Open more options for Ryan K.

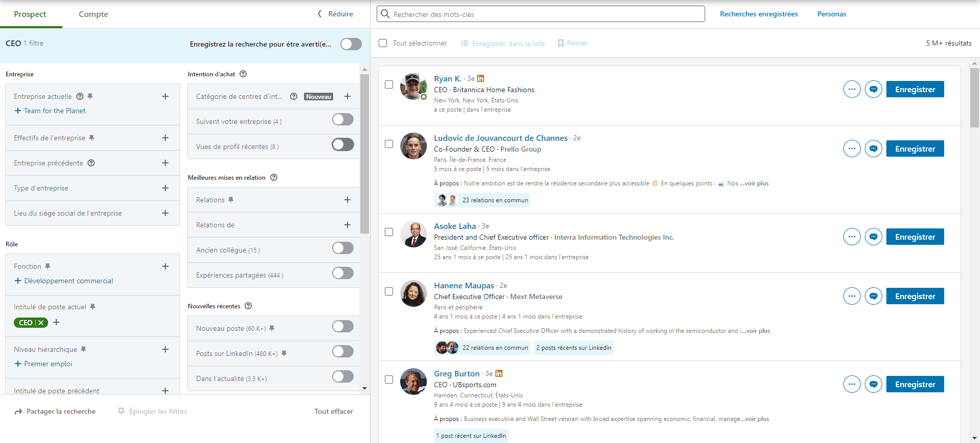click(852, 89)
